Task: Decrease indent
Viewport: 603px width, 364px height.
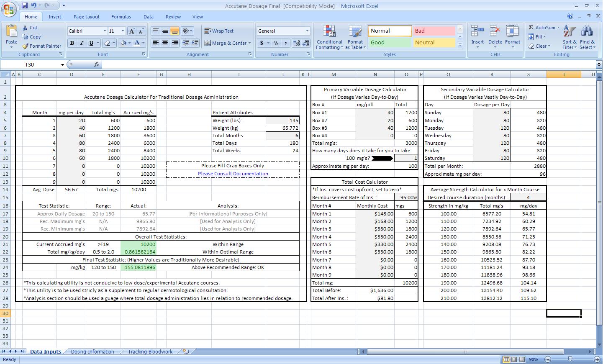Action: [185, 43]
